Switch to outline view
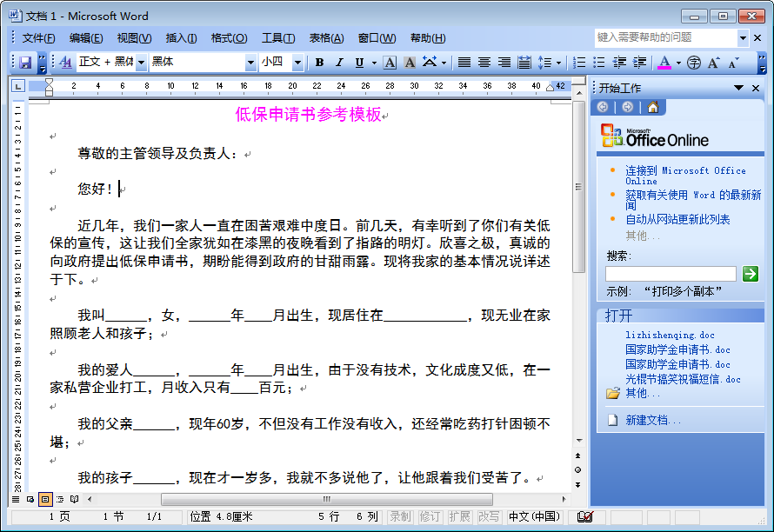 [x=60, y=500]
